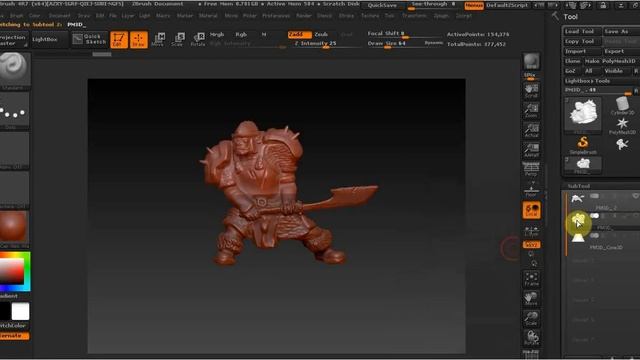Open the empty texture thumbnail
Image resolution: width=640 pixels, height=360 pixels.
click(14, 189)
